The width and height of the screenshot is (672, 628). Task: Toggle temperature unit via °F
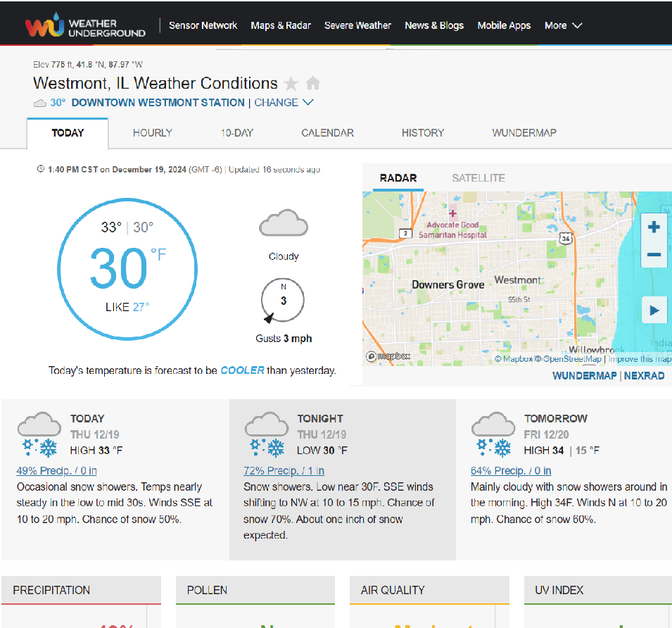pos(158,254)
